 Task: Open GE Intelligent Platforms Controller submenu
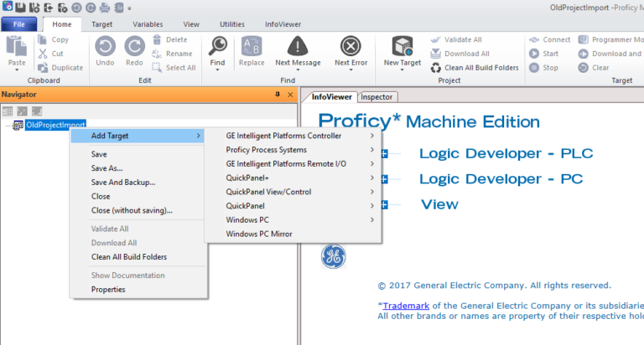pyautogui.click(x=283, y=136)
